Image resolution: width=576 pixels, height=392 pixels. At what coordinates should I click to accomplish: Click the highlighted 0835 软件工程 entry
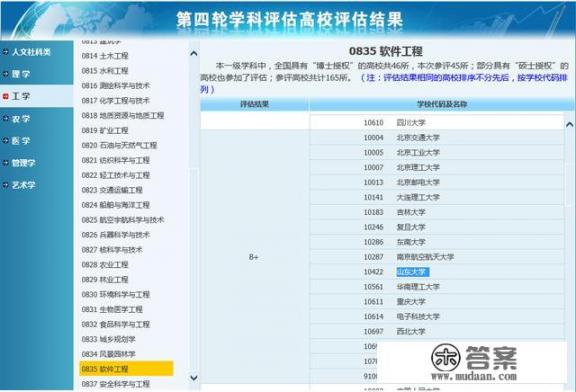(x=126, y=368)
